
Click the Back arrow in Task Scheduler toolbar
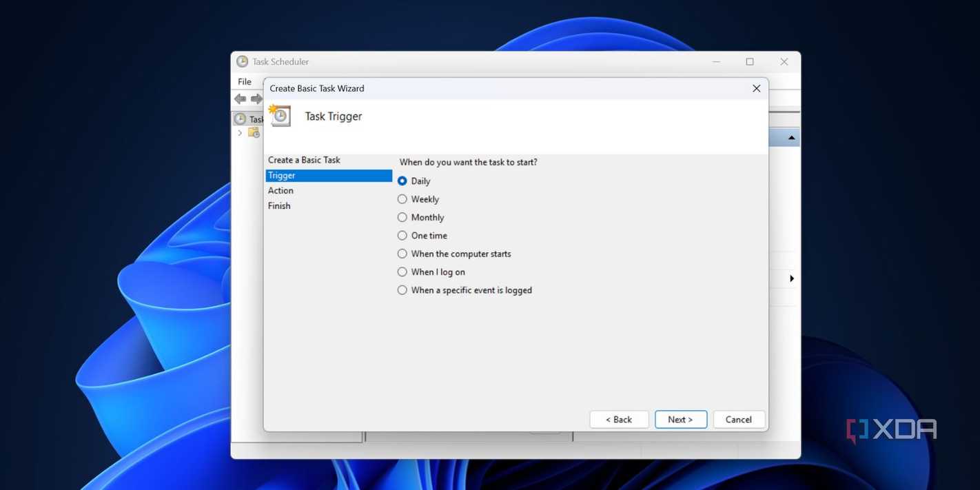pos(240,99)
